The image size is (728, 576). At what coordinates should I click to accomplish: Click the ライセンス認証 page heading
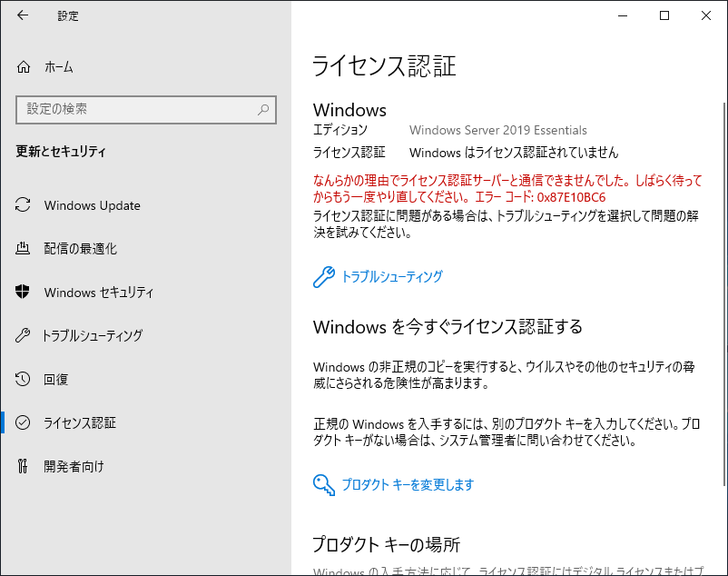(385, 65)
